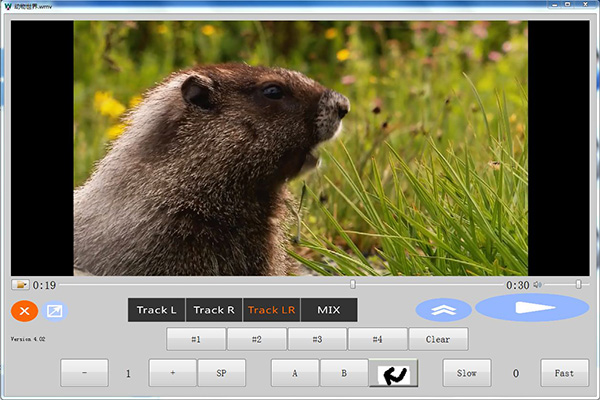Click bookmark button #3
600x400 pixels.
(x=317, y=339)
